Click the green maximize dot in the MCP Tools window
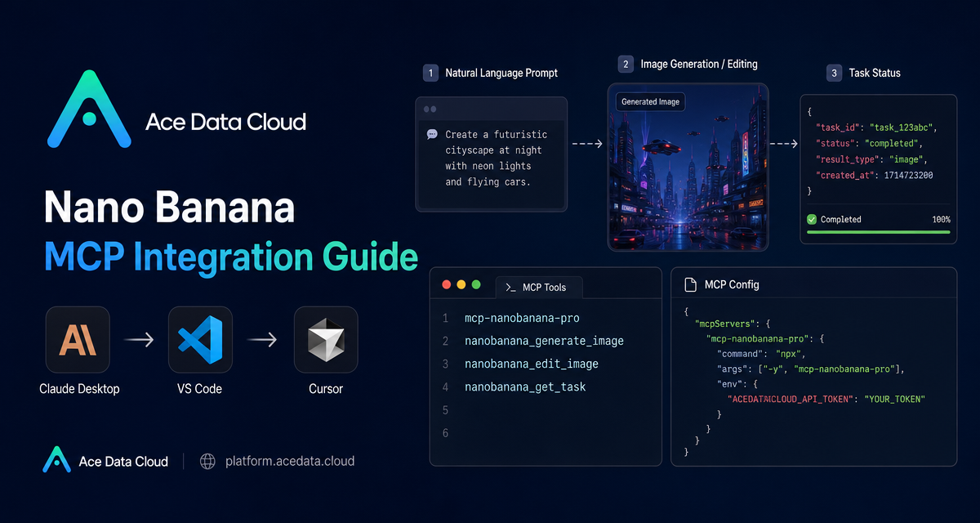 click(x=477, y=284)
